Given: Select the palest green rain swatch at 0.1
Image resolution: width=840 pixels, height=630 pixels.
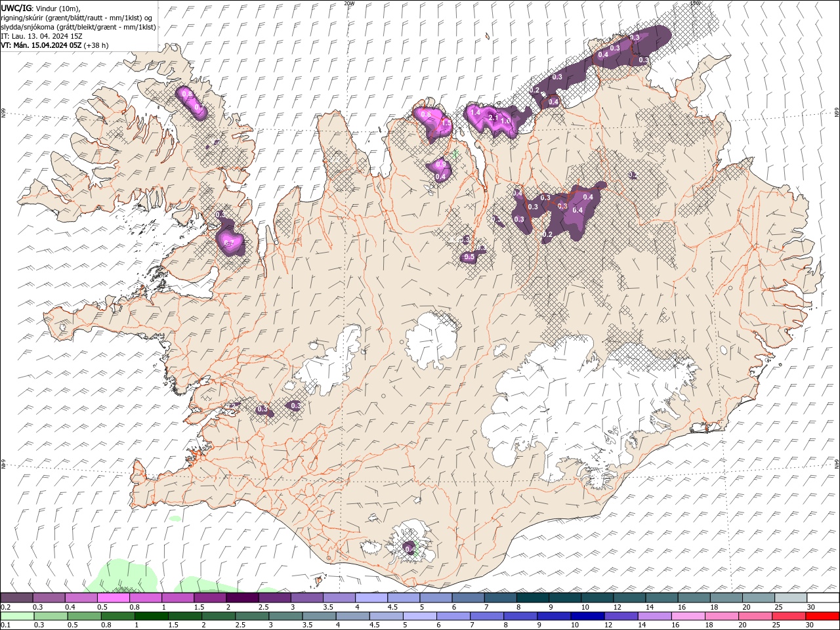Looking at the screenshot, I should 18,616.
